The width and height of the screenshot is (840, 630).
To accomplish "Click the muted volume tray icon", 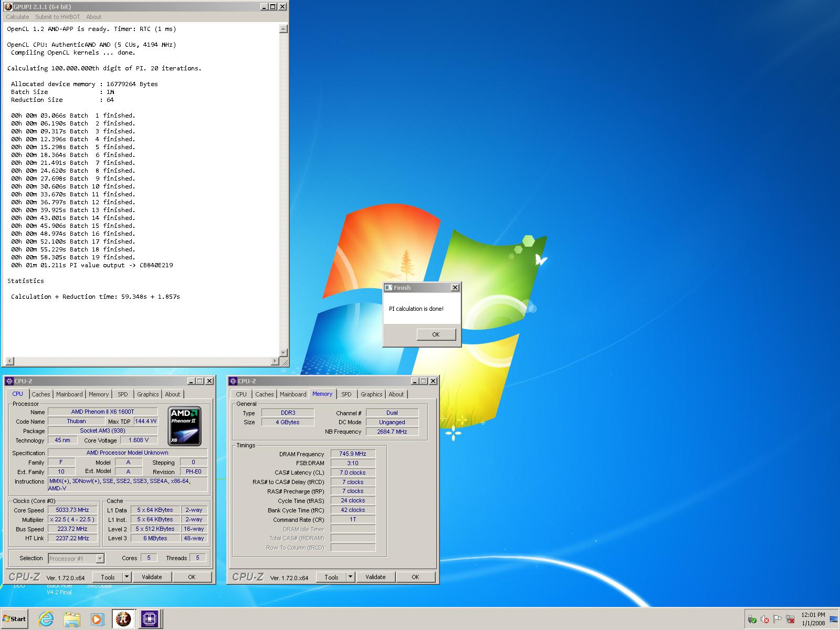I will tap(765, 619).
